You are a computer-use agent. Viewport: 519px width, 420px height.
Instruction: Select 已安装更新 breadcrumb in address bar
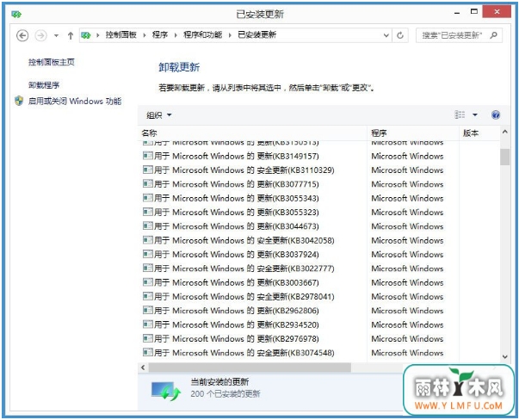click(256, 34)
